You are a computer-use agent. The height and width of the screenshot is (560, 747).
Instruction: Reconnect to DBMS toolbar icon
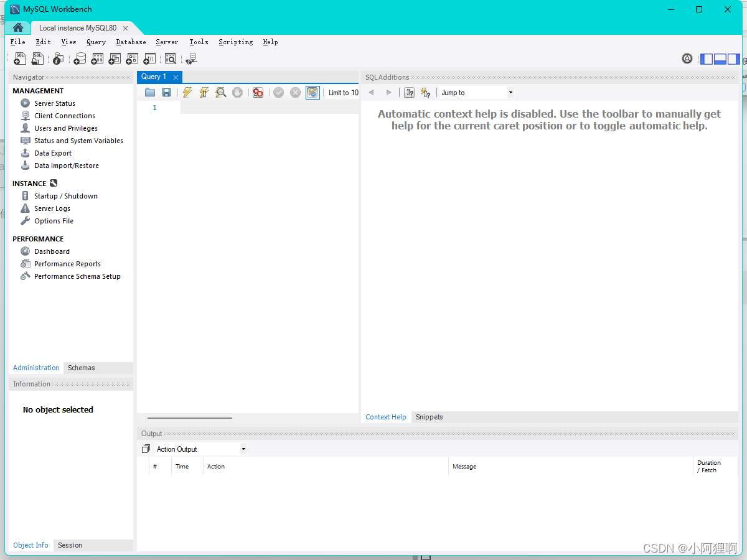point(191,58)
